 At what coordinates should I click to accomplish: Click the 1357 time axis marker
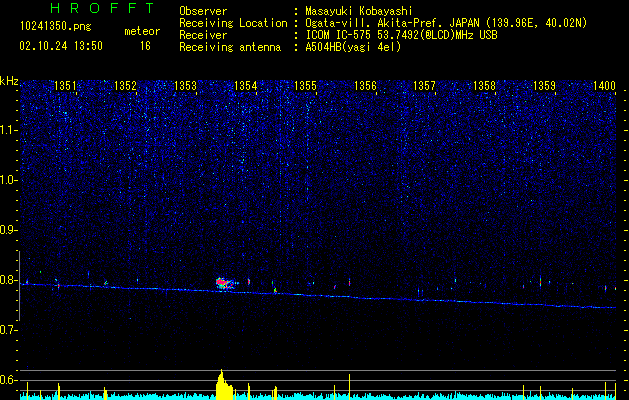(424, 85)
